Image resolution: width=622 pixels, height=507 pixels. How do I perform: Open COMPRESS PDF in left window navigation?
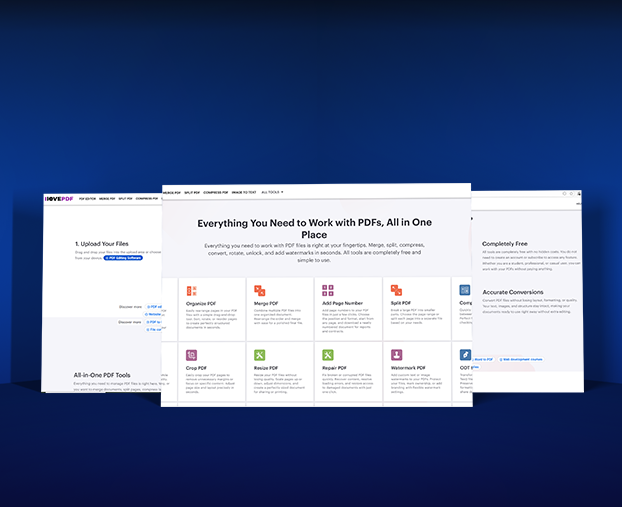pos(147,199)
